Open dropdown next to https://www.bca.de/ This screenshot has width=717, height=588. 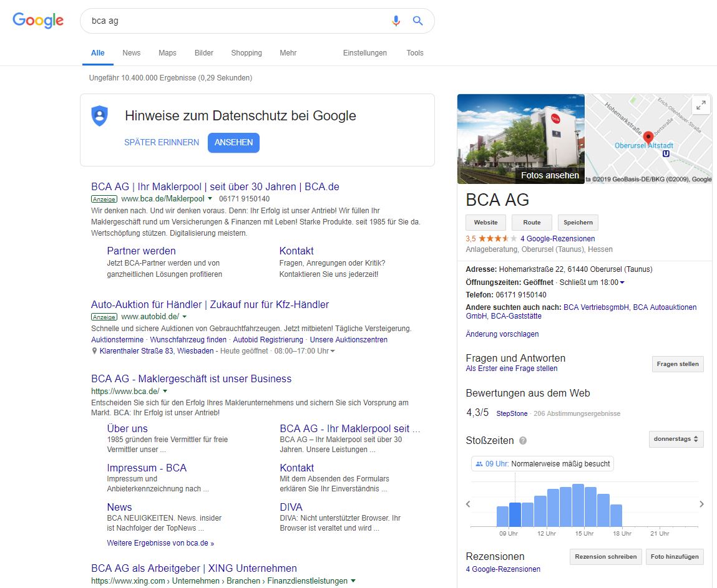(x=165, y=392)
